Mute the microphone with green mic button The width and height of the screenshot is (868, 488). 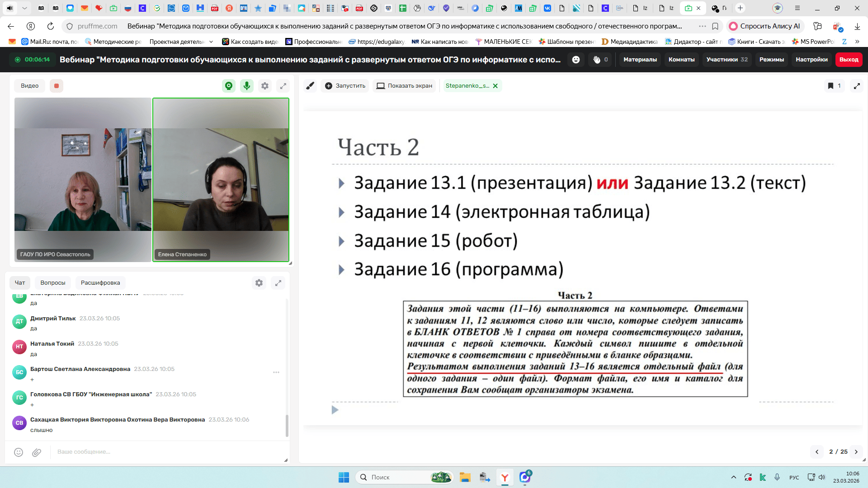point(247,86)
